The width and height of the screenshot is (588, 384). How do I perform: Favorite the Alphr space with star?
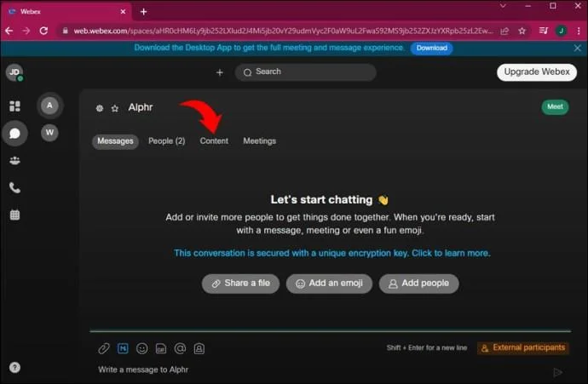click(115, 108)
